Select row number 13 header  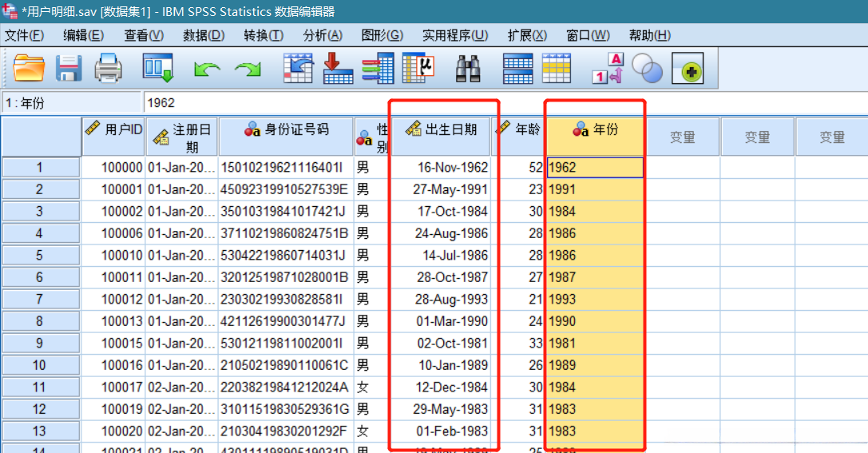41,431
